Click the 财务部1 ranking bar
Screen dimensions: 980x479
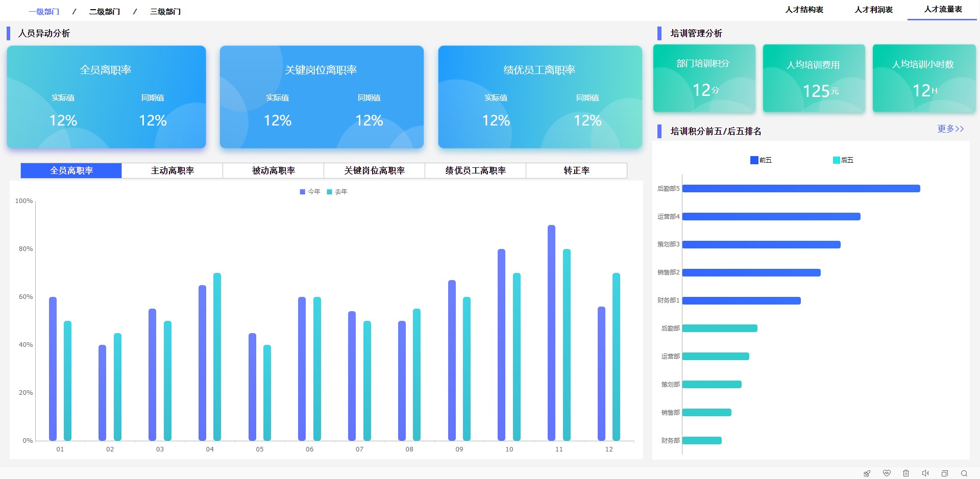(x=742, y=301)
